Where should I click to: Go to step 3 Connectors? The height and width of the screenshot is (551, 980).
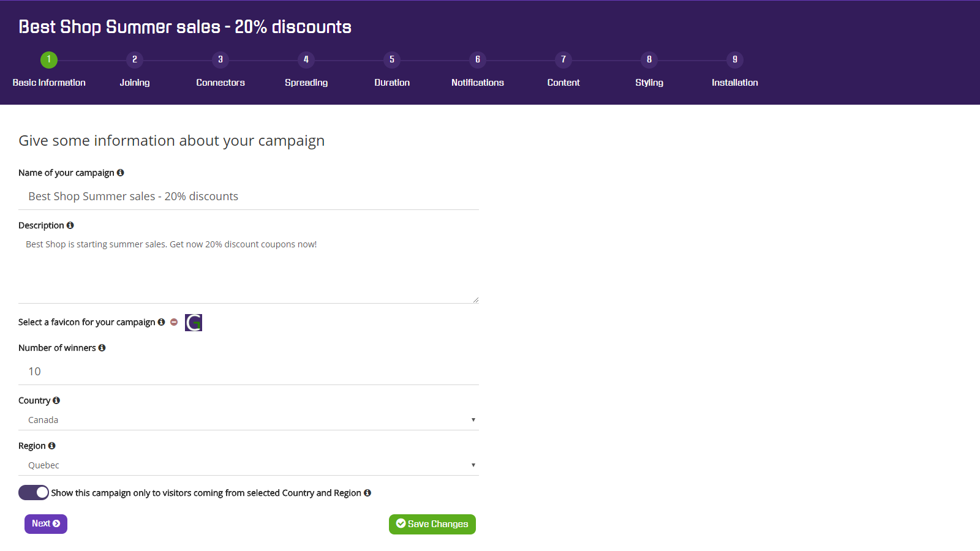click(221, 69)
